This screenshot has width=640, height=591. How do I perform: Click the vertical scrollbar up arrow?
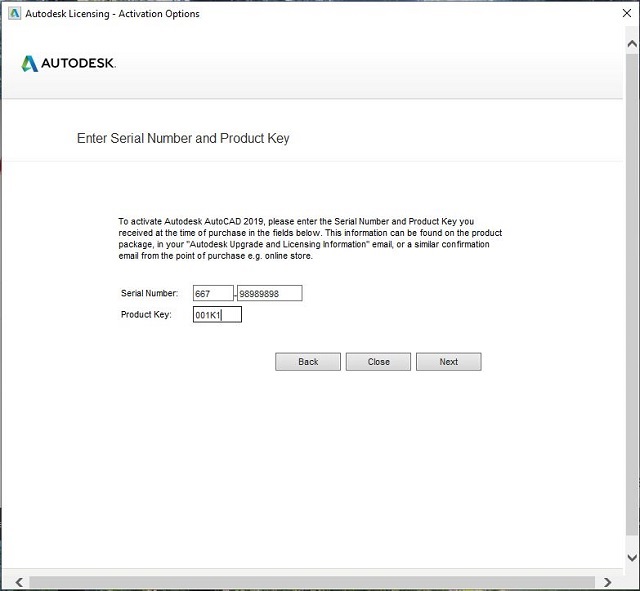coord(631,44)
